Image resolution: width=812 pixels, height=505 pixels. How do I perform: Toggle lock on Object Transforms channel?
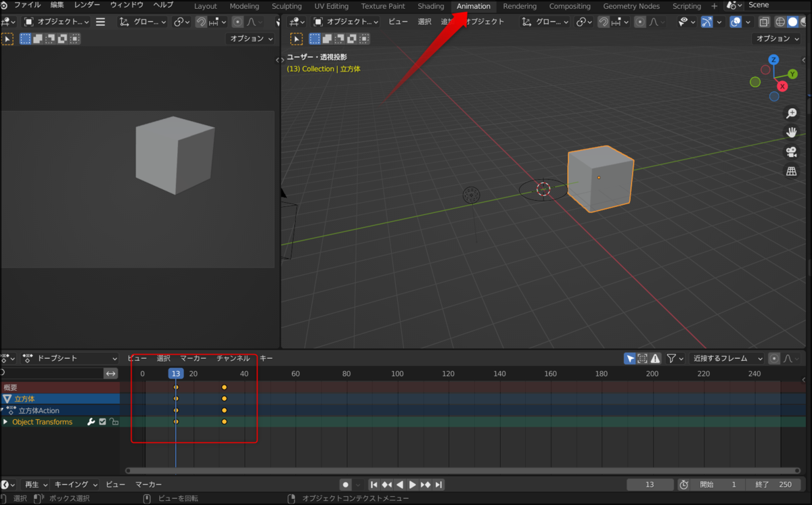(x=114, y=422)
